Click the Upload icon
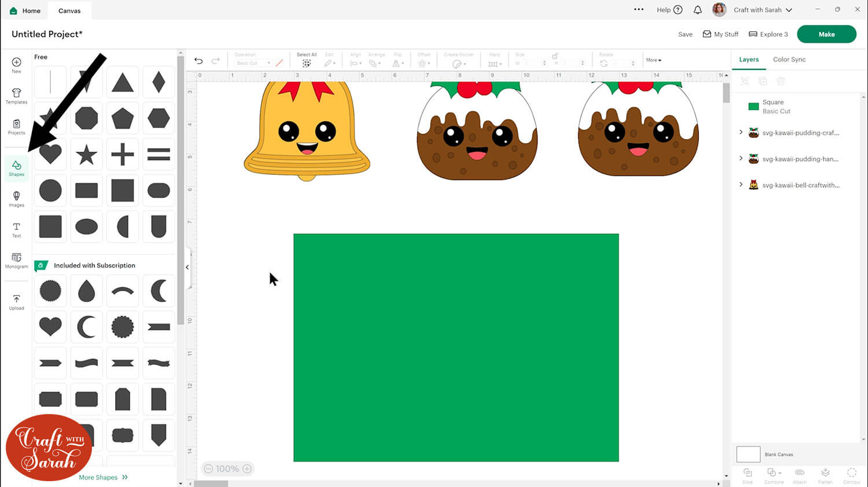This screenshot has height=487, width=868. [16, 302]
